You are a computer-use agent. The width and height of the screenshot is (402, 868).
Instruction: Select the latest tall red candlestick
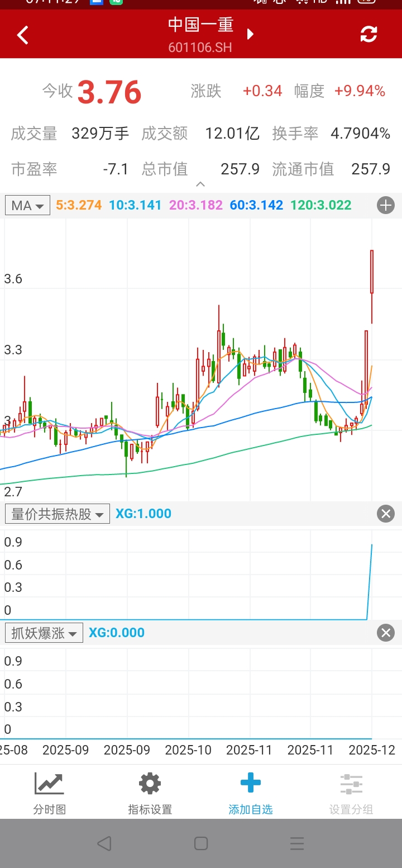click(372, 272)
